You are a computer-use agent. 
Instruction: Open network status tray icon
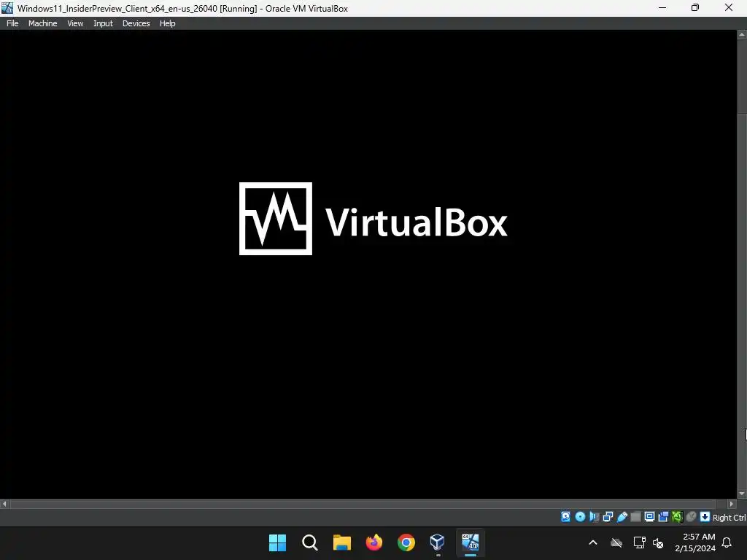[639, 542]
